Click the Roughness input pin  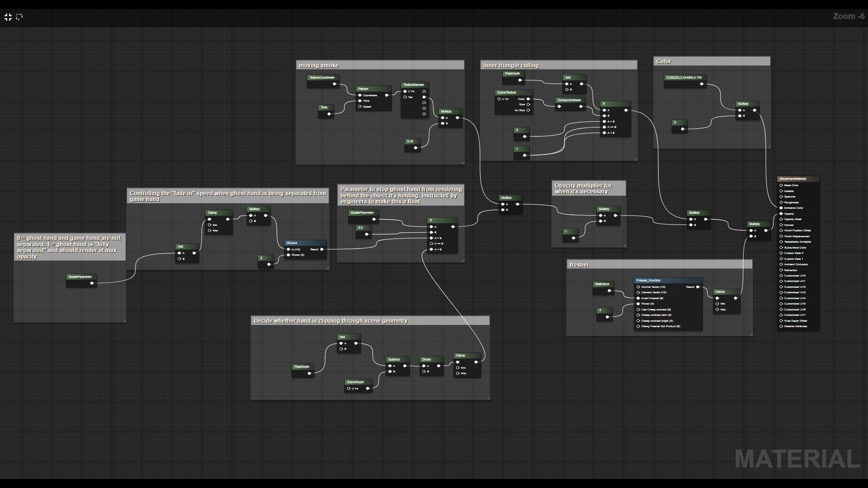click(781, 202)
